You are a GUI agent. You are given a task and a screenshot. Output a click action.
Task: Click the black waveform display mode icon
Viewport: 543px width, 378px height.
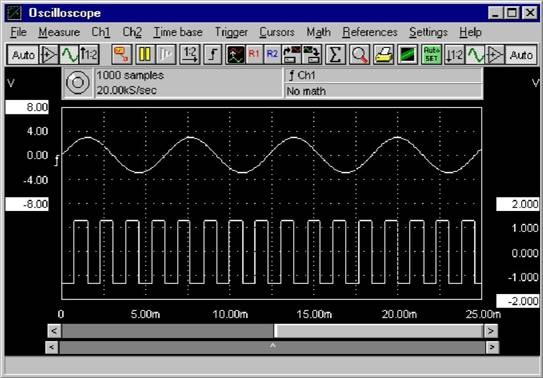[x=235, y=55]
